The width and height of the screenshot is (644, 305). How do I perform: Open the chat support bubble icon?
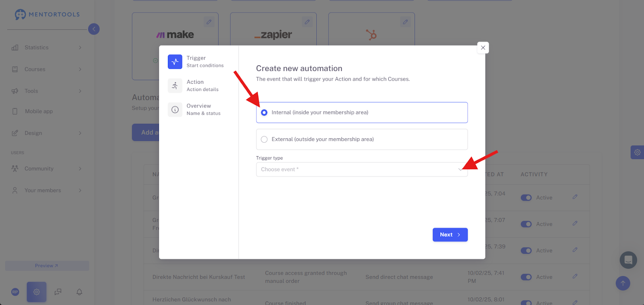pos(628,260)
